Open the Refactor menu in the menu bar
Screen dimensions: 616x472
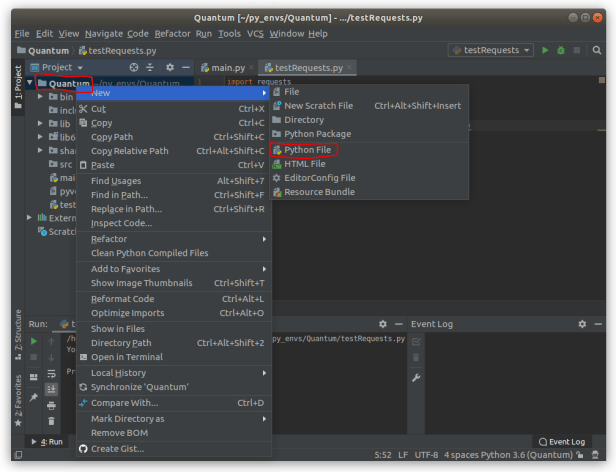tap(172, 33)
